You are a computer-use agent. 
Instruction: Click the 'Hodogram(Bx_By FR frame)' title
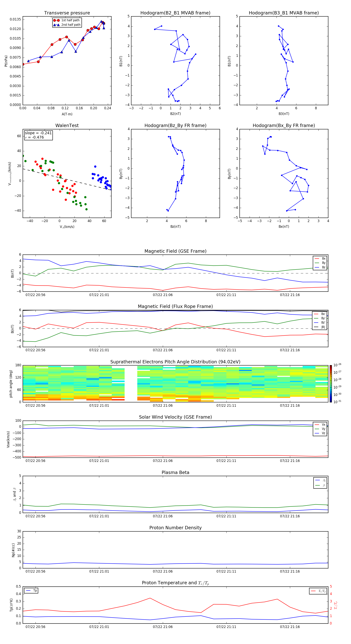click(x=284, y=125)
